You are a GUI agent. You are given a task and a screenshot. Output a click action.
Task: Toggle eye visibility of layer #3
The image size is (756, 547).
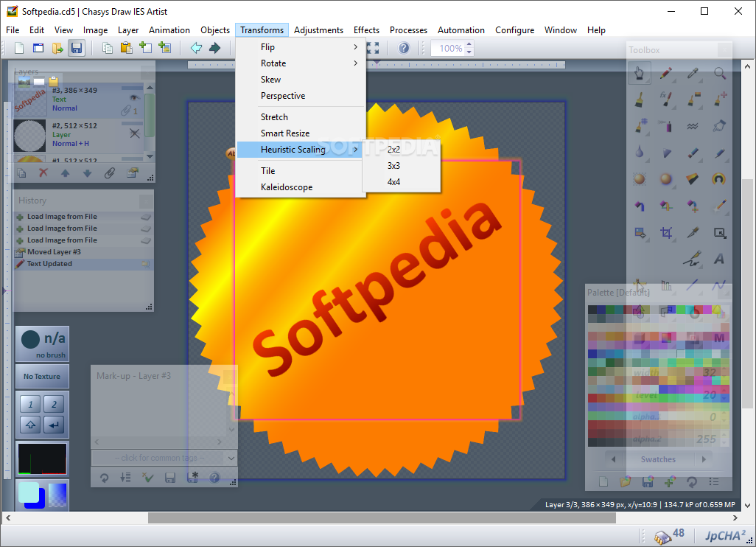coord(135,97)
